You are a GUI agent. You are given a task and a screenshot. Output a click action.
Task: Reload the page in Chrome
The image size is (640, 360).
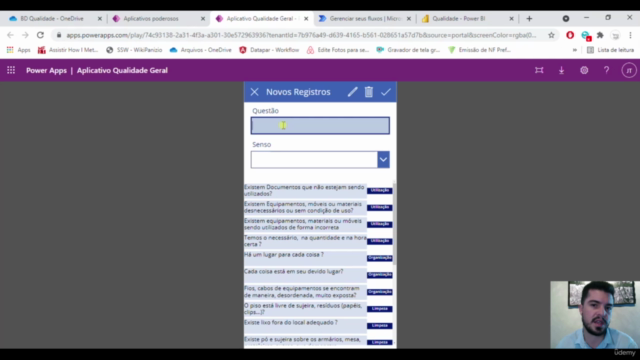pyautogui.click(x=40, y=35)
